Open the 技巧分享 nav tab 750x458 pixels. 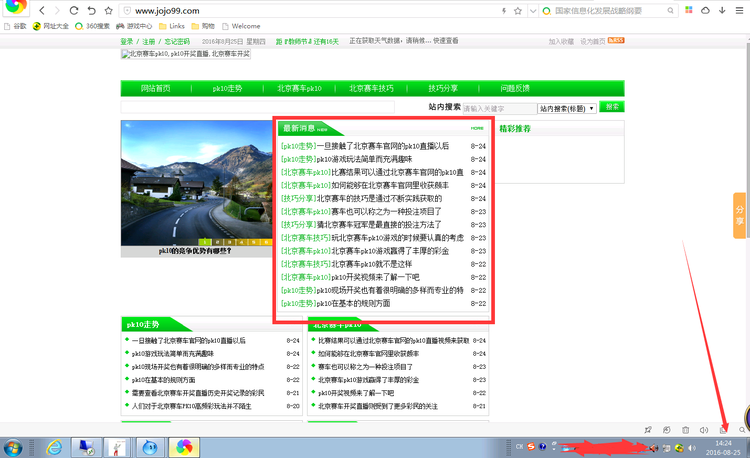pos(443,88)
